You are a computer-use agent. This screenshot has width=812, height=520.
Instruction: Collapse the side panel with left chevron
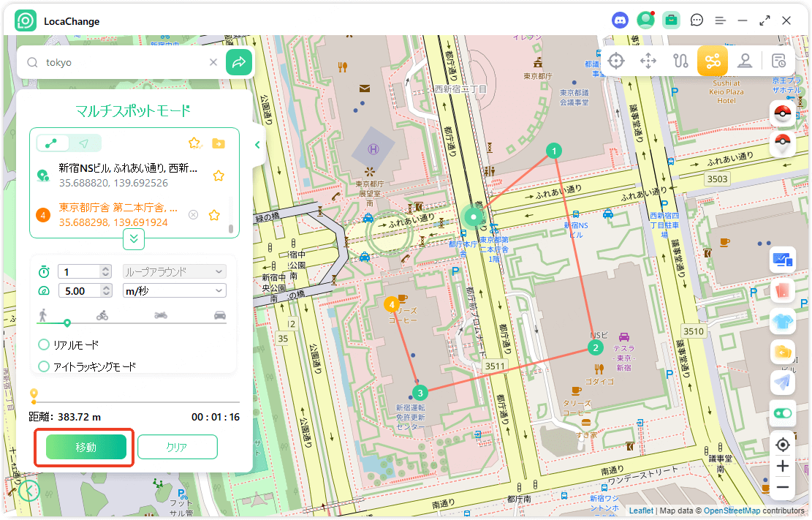point(257,145)
